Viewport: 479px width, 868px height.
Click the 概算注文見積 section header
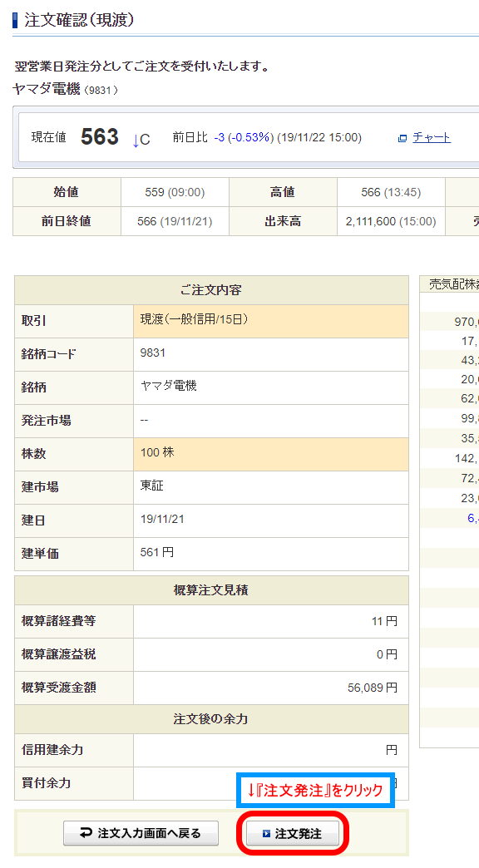coord(211,590)
